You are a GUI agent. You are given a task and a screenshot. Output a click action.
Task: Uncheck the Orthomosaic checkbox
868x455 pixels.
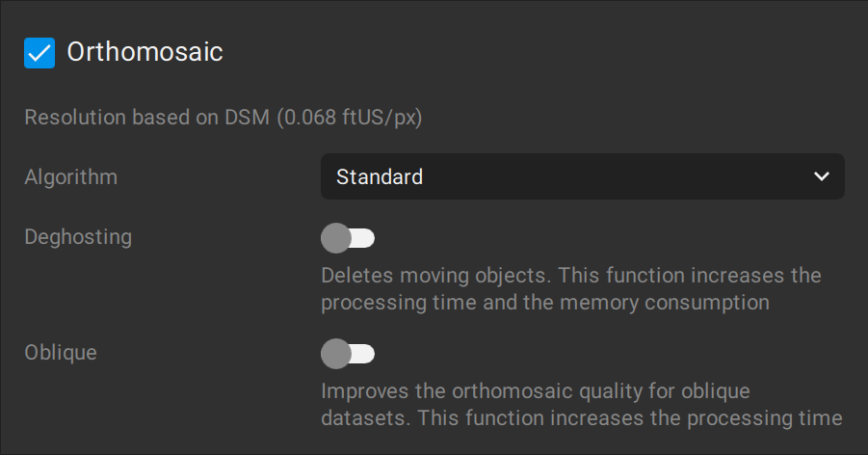(39, 53)
